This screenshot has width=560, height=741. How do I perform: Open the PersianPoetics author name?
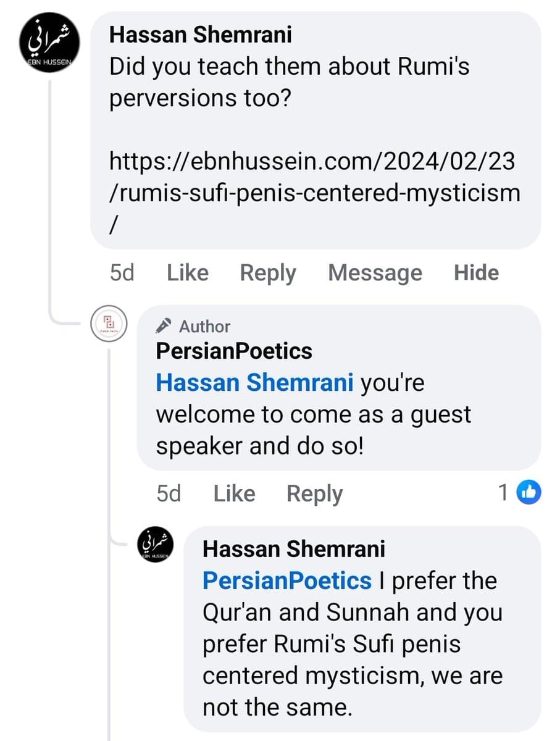point(234,351)
